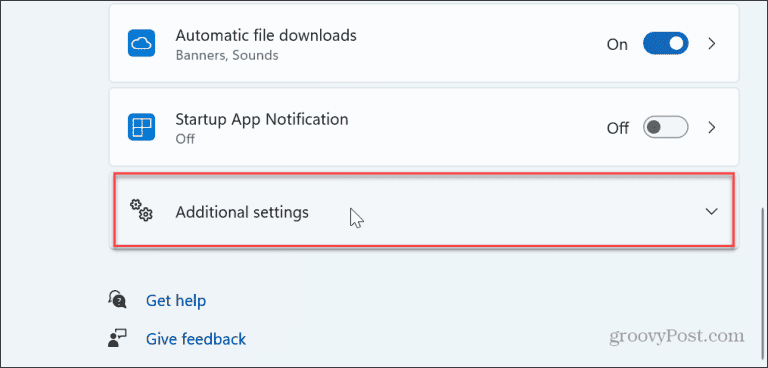Click the Give feedback person icon
This screenshot has height=368, width=768.
117,338
